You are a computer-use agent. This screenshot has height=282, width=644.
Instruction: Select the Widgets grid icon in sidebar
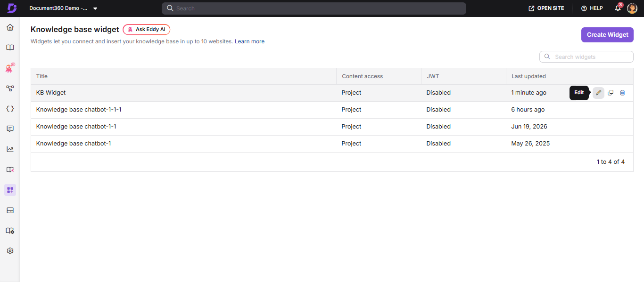click(10, 190)
